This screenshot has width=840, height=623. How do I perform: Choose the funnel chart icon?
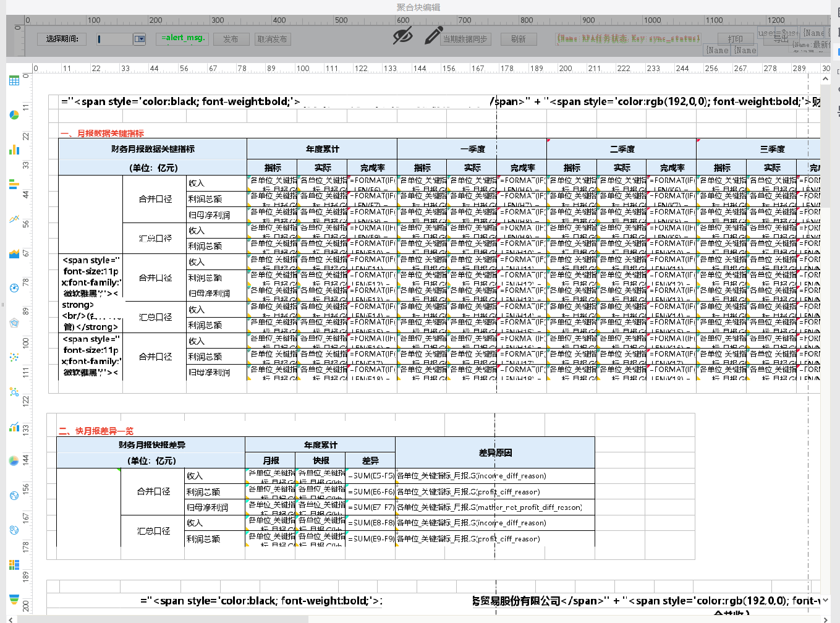(14, 598)
